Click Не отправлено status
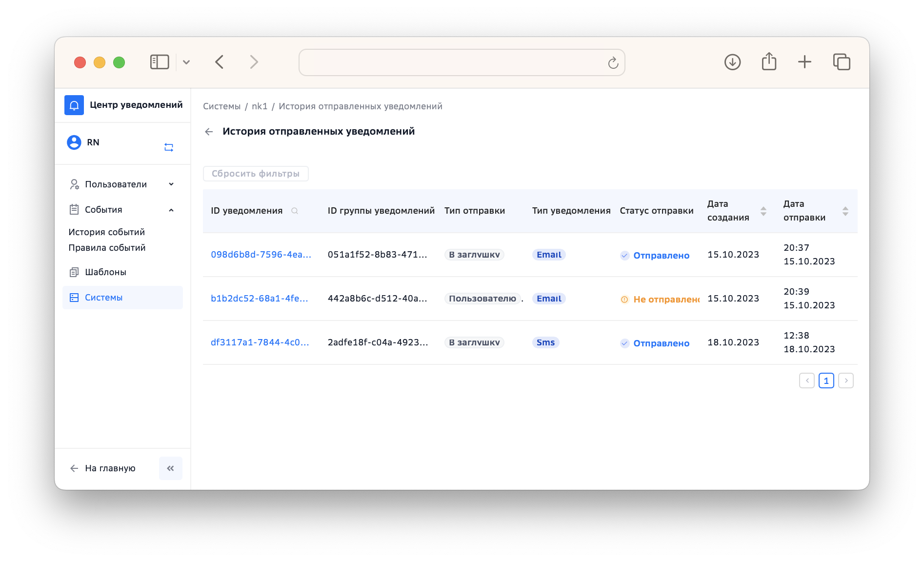924x562 pixels. pos(660,300)
